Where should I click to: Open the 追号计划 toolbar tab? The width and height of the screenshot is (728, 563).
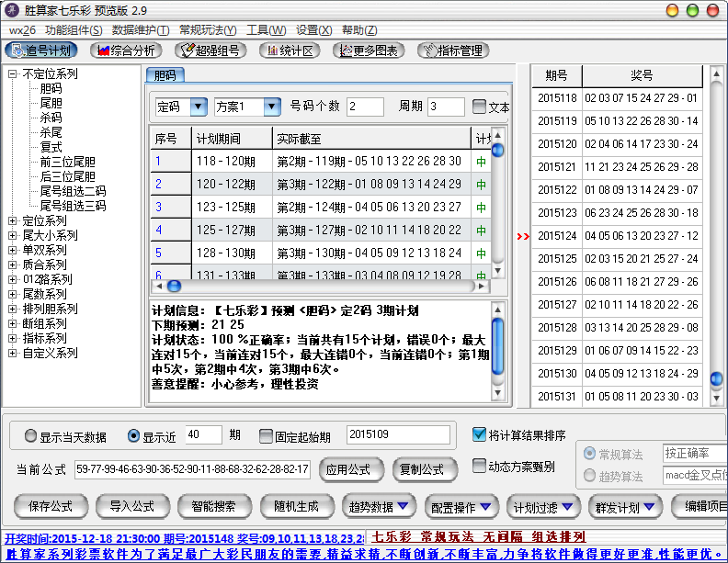[x=41, y=51]
